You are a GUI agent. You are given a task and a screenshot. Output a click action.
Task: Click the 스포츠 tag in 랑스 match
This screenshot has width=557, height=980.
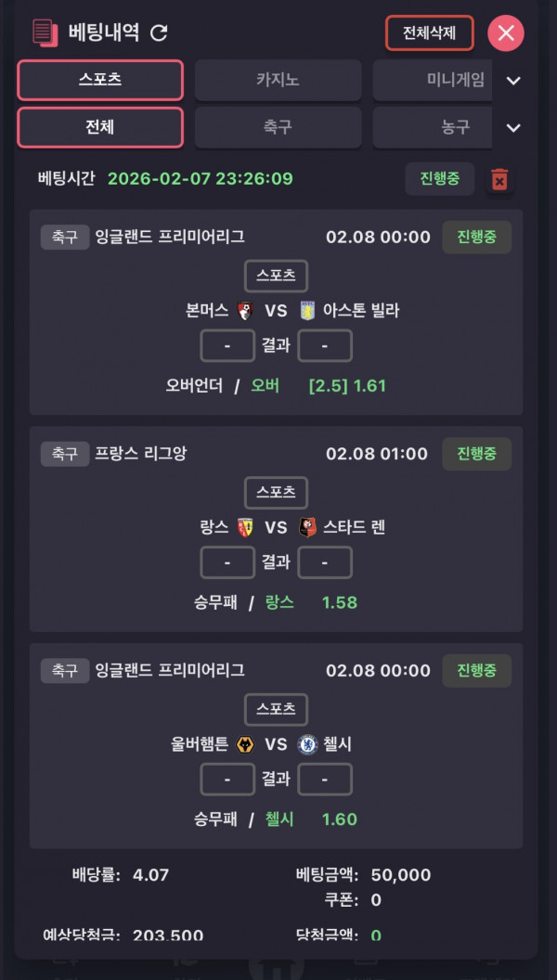coord(276,492)
